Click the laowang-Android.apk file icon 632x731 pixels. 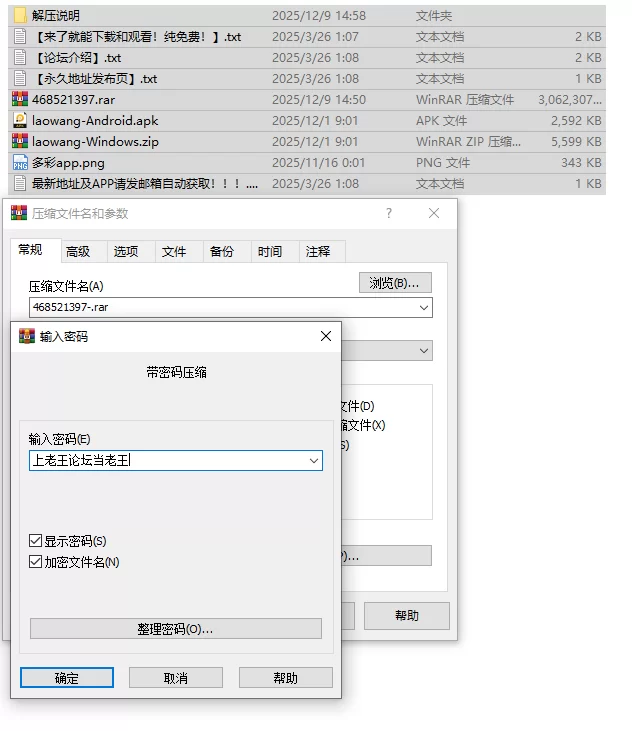point(20,120)
